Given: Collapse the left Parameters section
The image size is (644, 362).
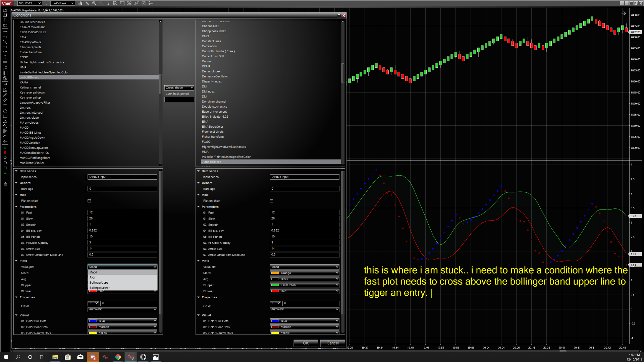Looking at the screenshot, I should [x=16, y=207].
